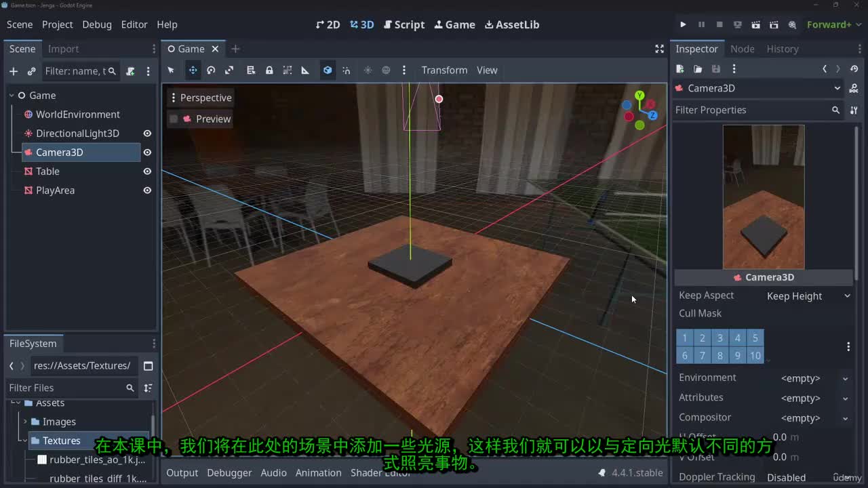Toggle Use Local Space cube icon
The image size is (868, 488).
tap(328, 70)
